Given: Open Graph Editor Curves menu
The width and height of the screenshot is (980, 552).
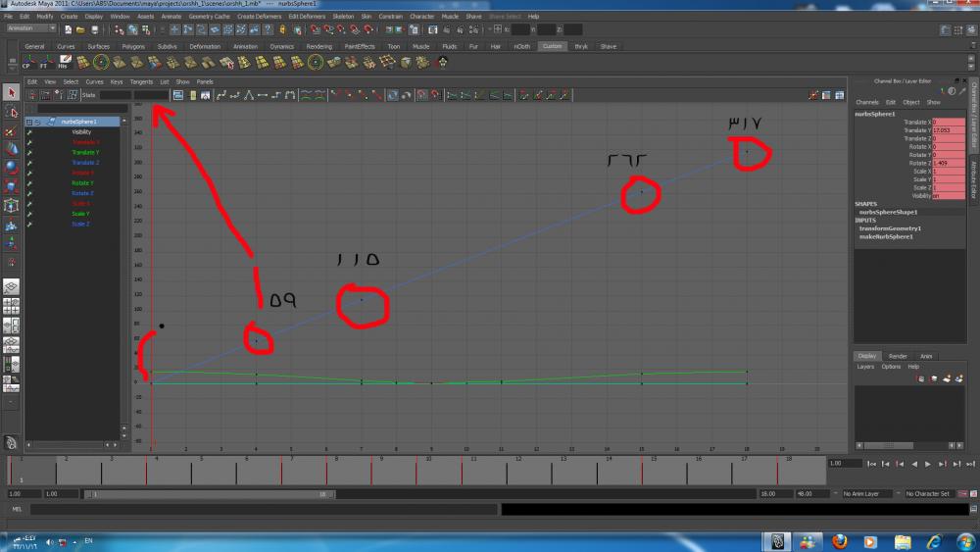Looking at the screenshot, I should [x=94, y=82].
